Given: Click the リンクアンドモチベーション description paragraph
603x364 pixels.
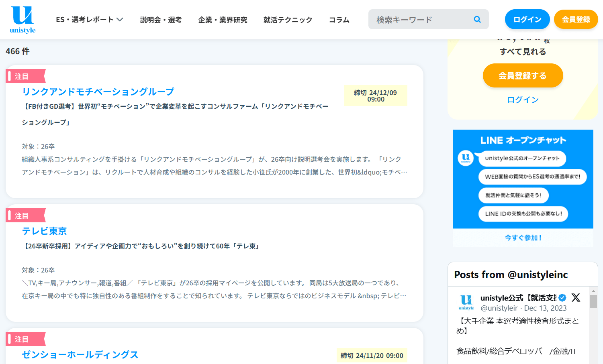Looking at the screenshot, I should (x=215, y=166).
